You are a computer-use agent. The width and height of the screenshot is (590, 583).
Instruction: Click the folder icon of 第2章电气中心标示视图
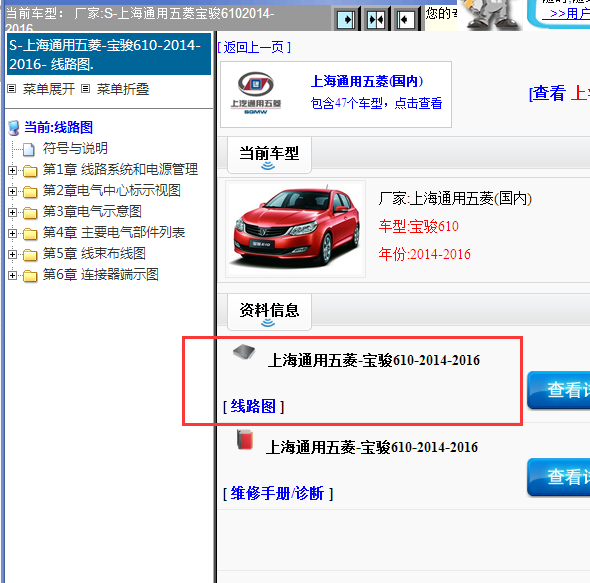(x=30, y=192)
